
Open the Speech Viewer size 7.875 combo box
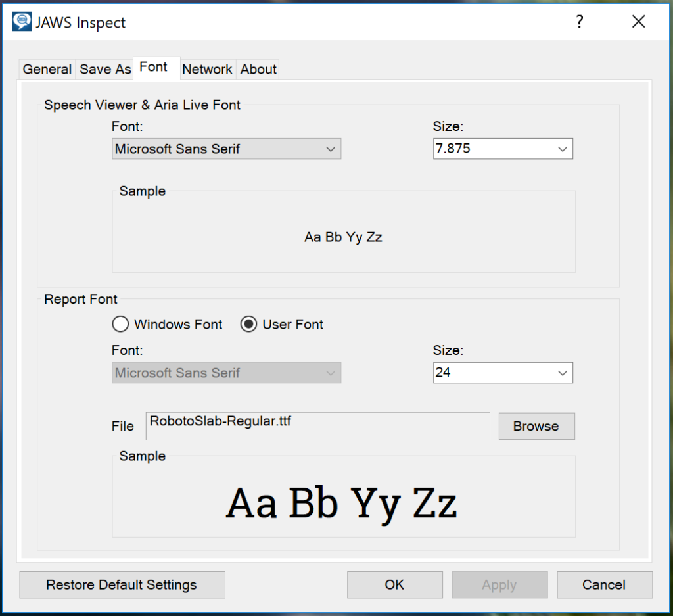(x=503, y=149)
